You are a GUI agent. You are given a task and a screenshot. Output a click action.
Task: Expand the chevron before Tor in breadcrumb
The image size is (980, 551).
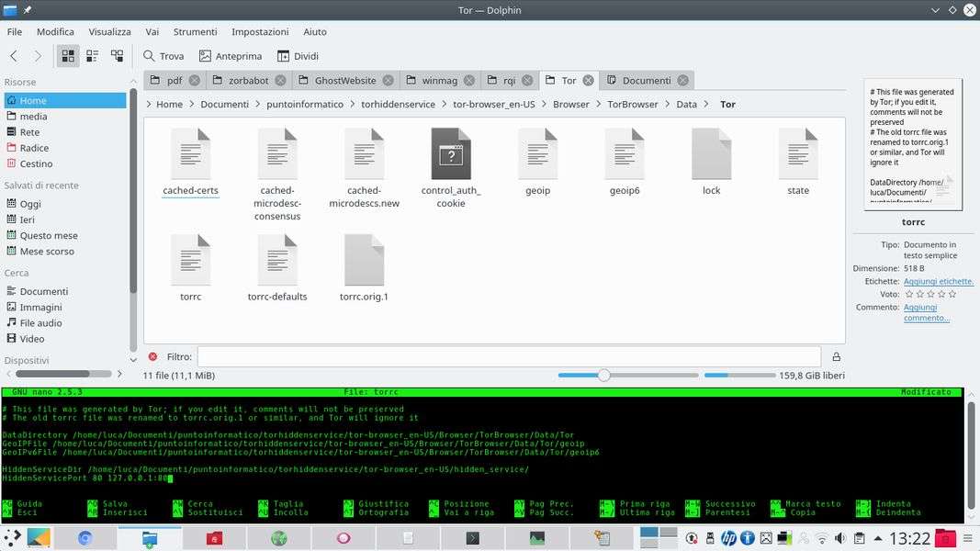(x=708, y=105)
